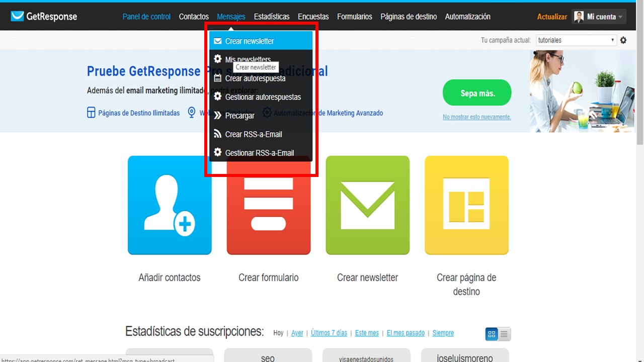Screen dimensions: 644x362
Task: Select Gestionar RSS-a-Email menu entry
Action: click(x=261, y=153)
